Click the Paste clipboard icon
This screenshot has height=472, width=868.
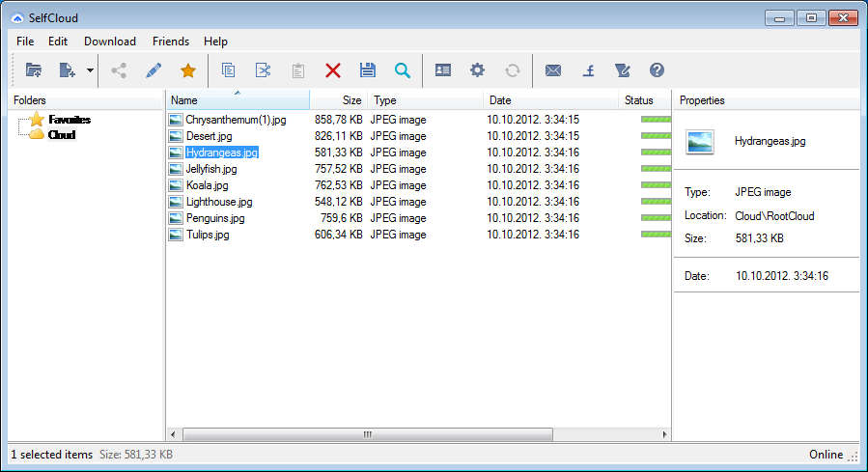click(297, 70)
